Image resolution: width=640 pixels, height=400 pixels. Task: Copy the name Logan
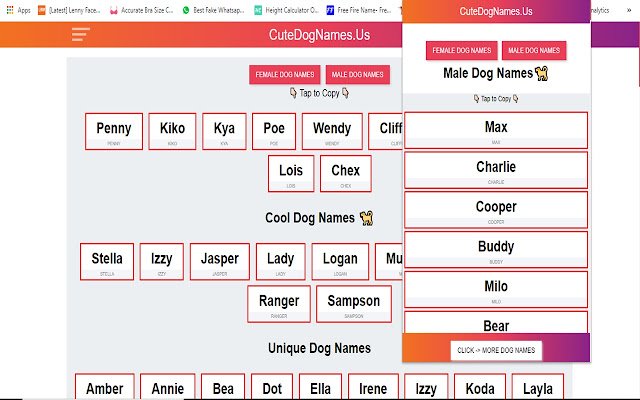340,262
